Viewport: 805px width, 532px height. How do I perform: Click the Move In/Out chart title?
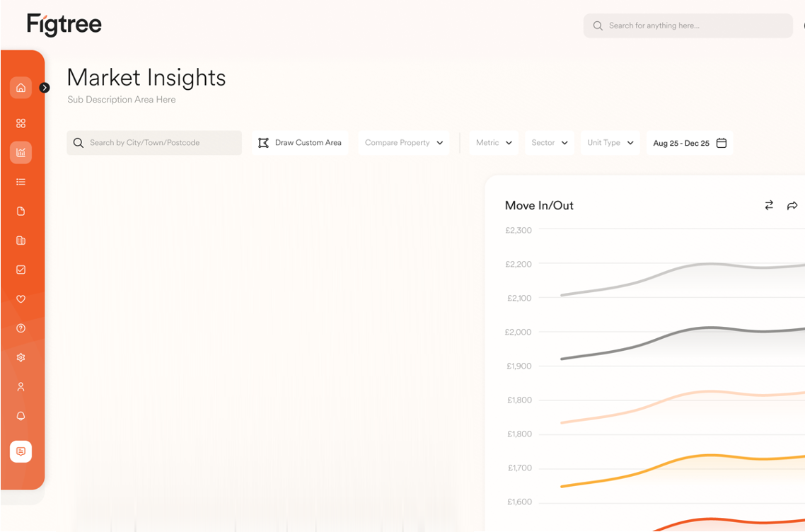tap(539, 205)
